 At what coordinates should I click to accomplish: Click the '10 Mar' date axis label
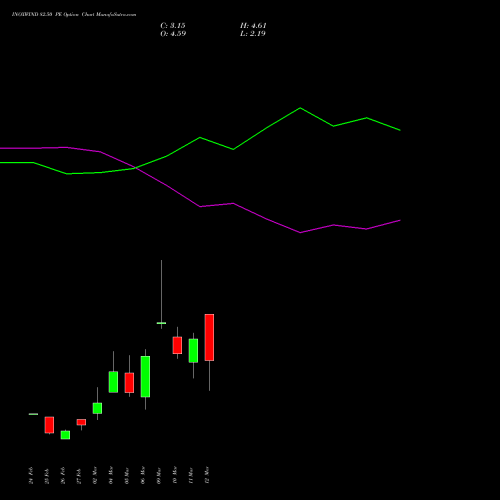pos(175,475)
